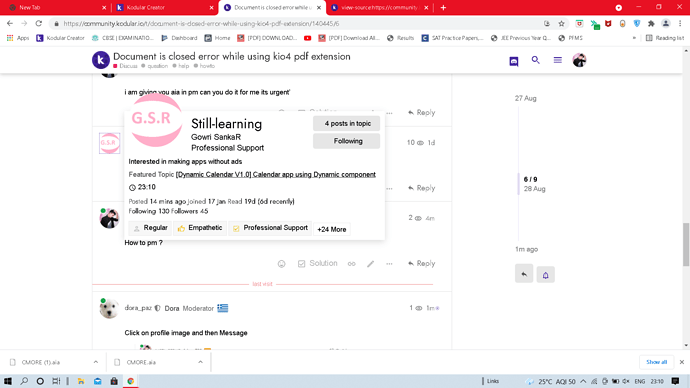Open File Explorer from taskbar

click(x=81, y=381)
